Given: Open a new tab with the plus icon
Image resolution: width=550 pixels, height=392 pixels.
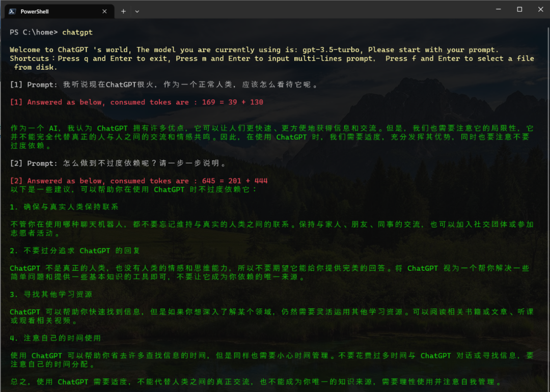Looking at the screenshot, I should 124,11.
